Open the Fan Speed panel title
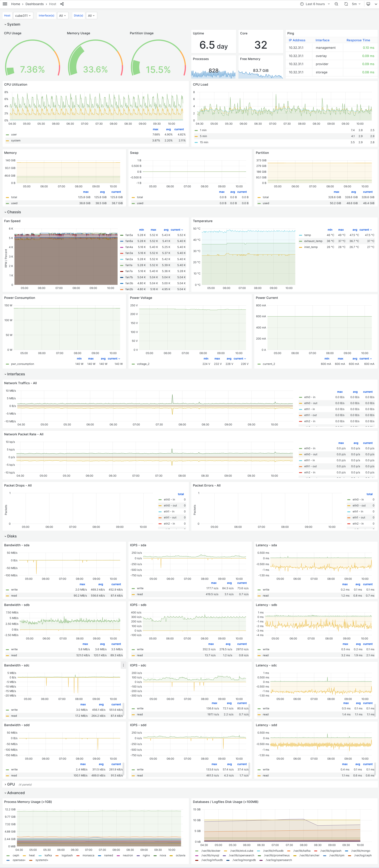 click(12, 221)
